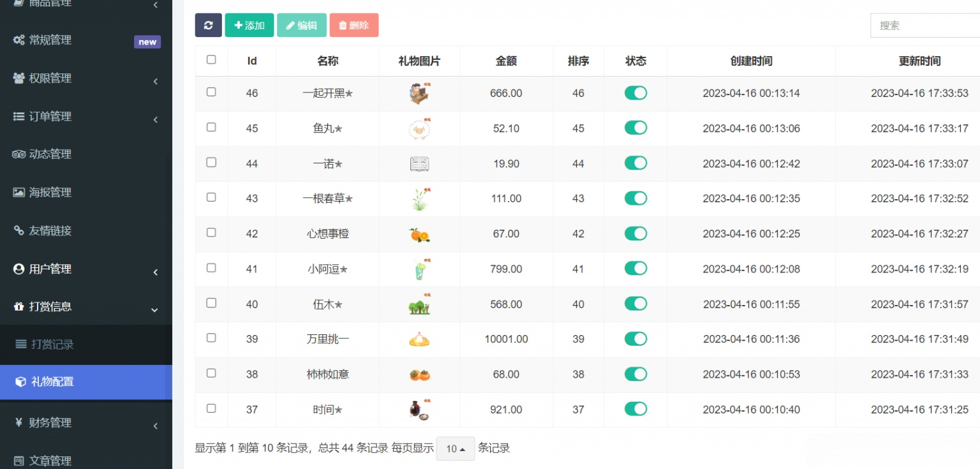This screenshot has width=980, height=469.
Task: Open 常规管理 in the sidebar
Action: pyautogui.click(x=86, y=40)
